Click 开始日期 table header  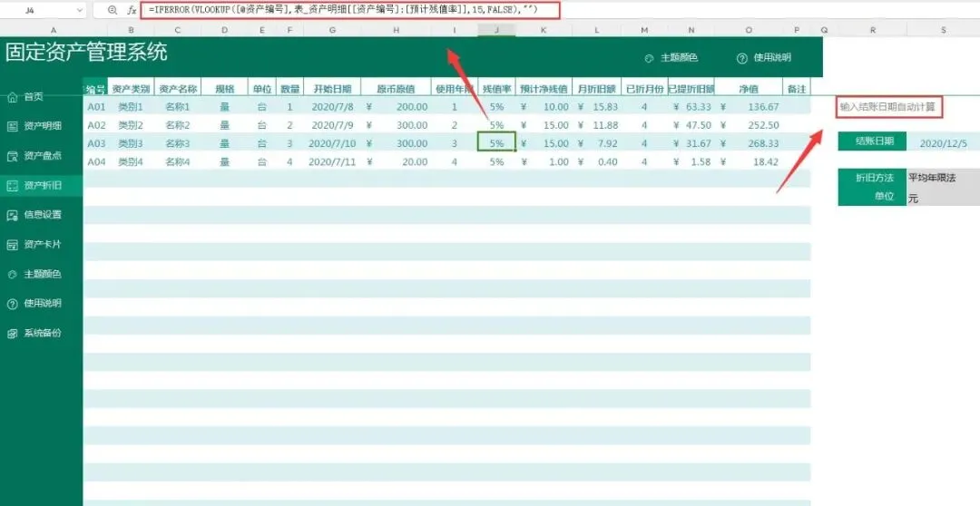click(x=332, y=90)
